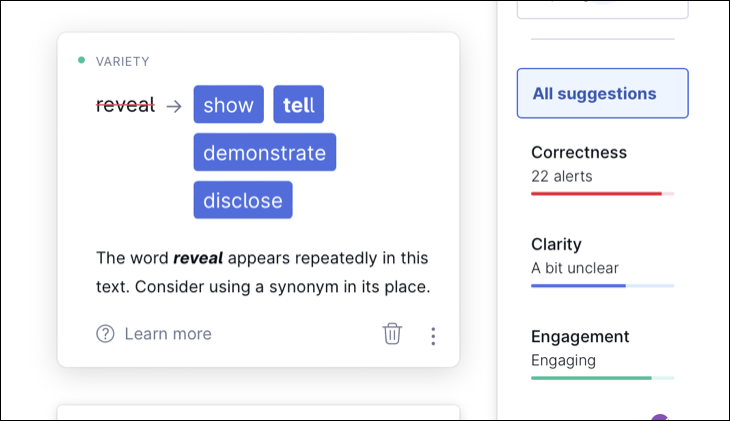The width and height of the screenshot is (730, 421).
Task: Choose the 'tell' synonym suggestion
Action: [x=298, y=104]
